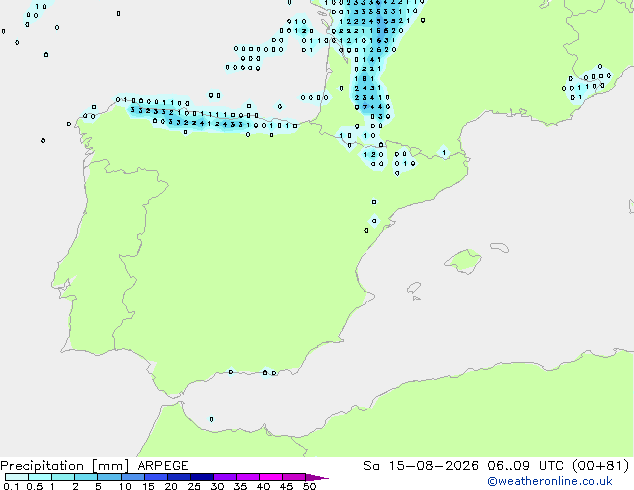Pick the 15–20 mm legend color box
This screenshot has height=490, width=634.
[155, 477]
